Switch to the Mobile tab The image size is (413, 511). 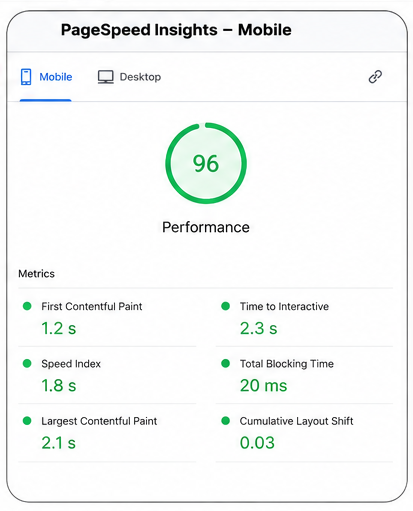(46, 77)
